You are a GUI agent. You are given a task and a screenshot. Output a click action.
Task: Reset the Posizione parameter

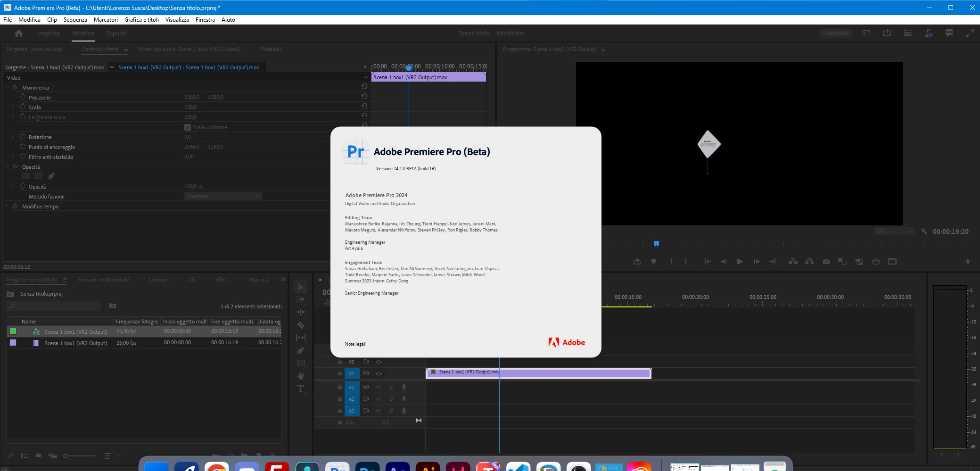pyautogui.click(x=364, y=96)
